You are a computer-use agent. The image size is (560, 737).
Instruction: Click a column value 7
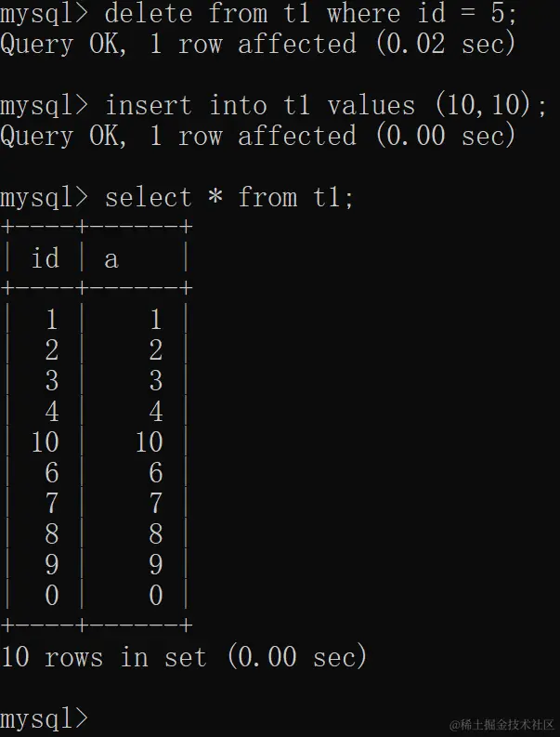(156, 504)
